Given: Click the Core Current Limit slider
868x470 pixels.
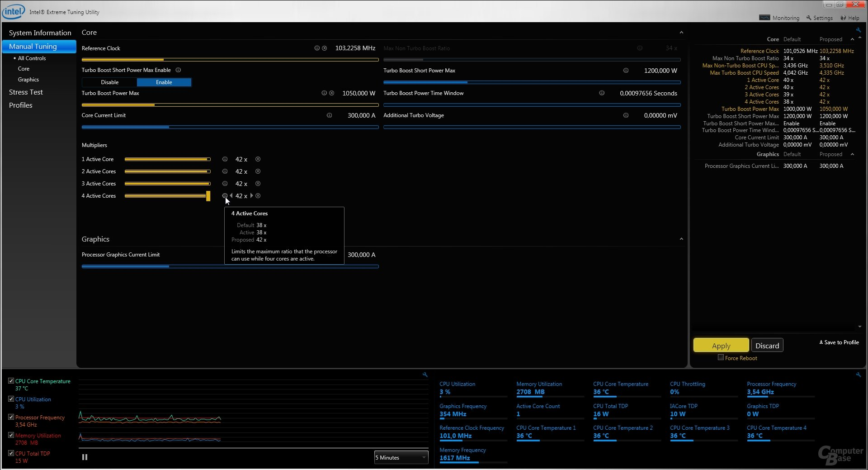Looking at the screenshot, I should [230, 127].
